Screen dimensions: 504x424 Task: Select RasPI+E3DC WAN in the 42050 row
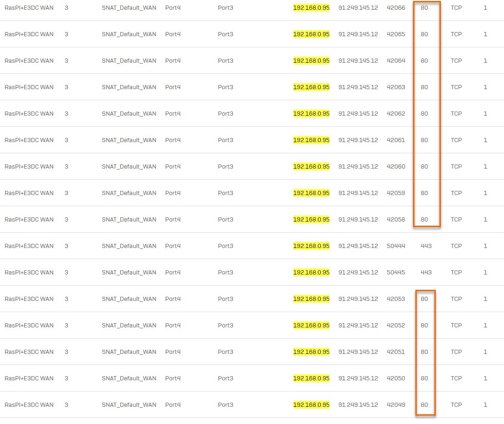click(x=29, y=378)
